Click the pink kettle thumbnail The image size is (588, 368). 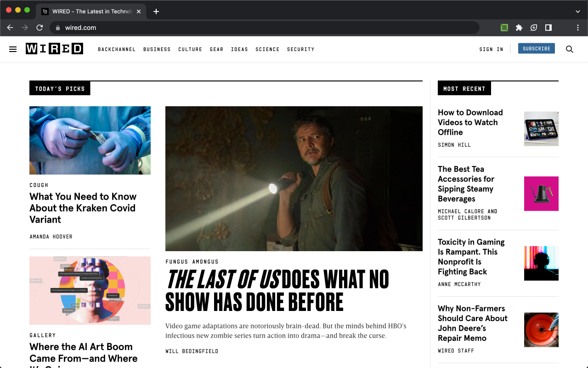point(541,194)
